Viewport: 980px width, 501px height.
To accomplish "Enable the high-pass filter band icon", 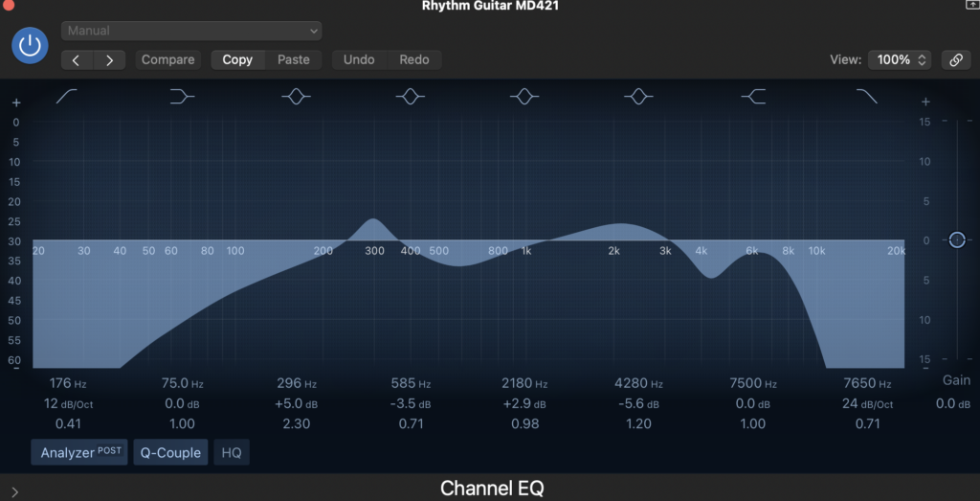I will pyautogui.click(x=68, y=96).
